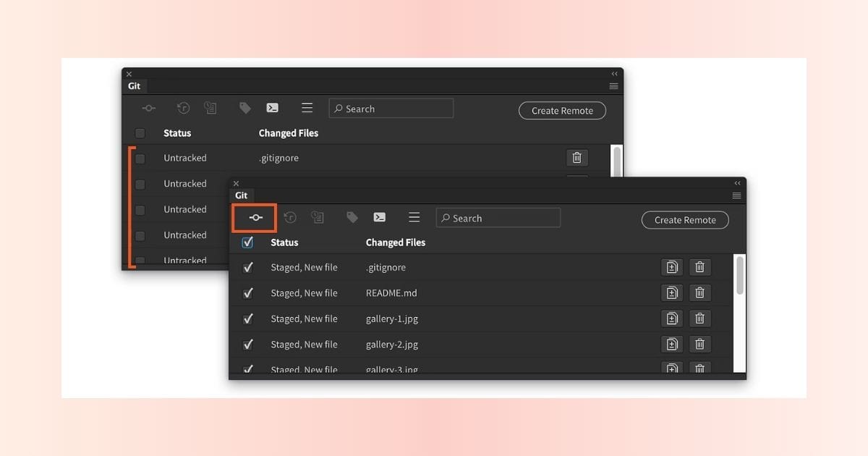Viewport: 868px width, 456px height.
Task: Show diff for staged .gitignore file
Action: click(x=672, y=267)
